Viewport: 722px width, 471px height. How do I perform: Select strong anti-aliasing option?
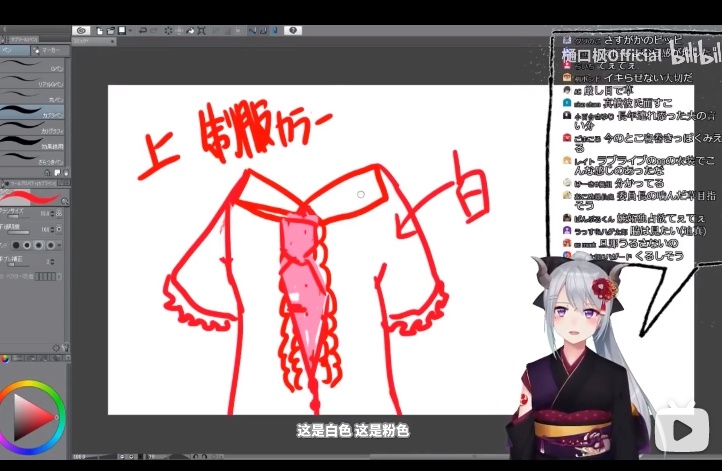pyautogui.click(x=50, y=245)
